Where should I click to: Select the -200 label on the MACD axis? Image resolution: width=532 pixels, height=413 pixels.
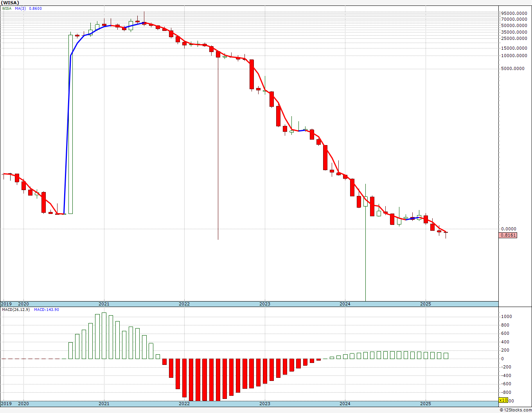point(506,367)
